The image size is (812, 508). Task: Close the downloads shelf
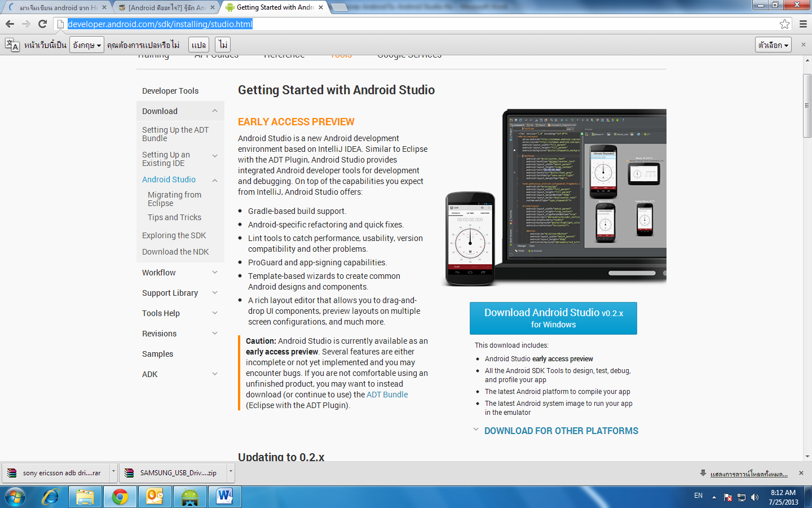point(801,473)
